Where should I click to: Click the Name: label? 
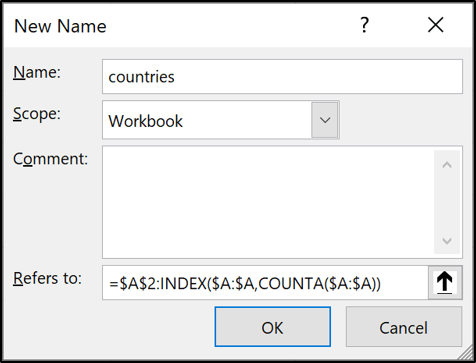[x=37, y=72]
